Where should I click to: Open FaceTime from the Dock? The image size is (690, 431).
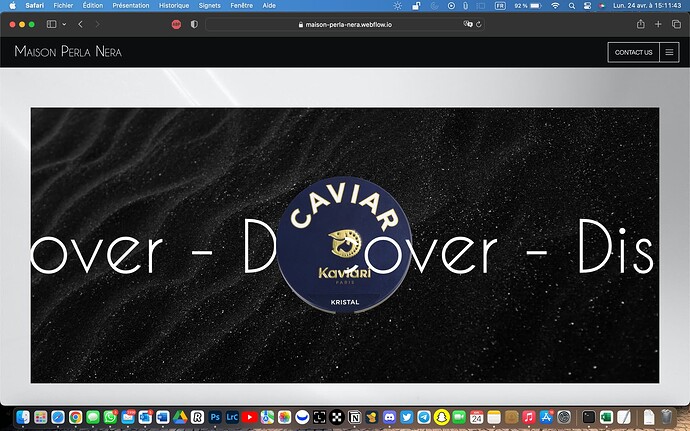point(459,416)
